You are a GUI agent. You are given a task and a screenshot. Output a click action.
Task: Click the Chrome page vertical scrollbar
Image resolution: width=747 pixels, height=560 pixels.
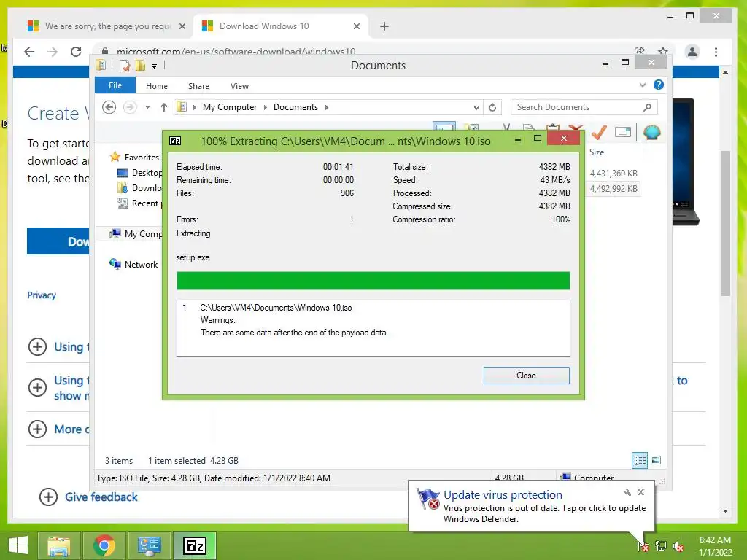tap(725, 224)
